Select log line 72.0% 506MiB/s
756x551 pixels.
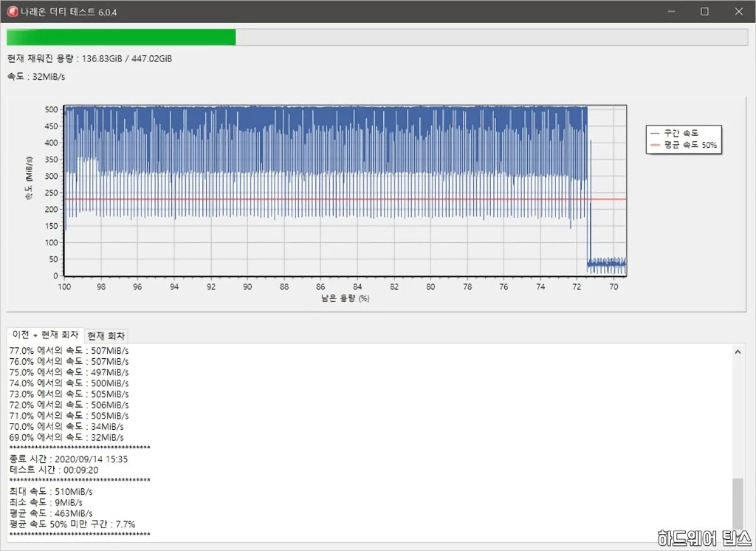point(69,405)
